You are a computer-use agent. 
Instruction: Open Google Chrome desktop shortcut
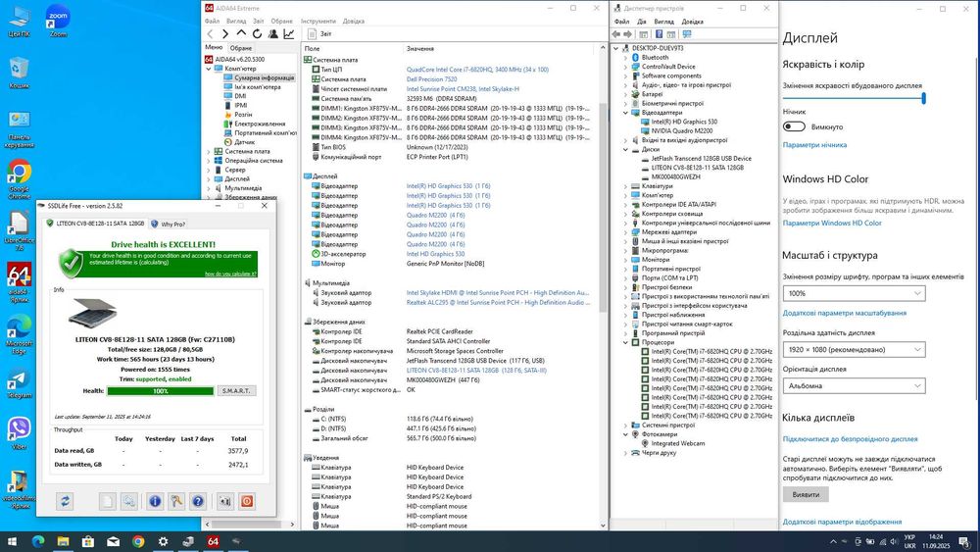pyautogui.click(x=19, y=178)
